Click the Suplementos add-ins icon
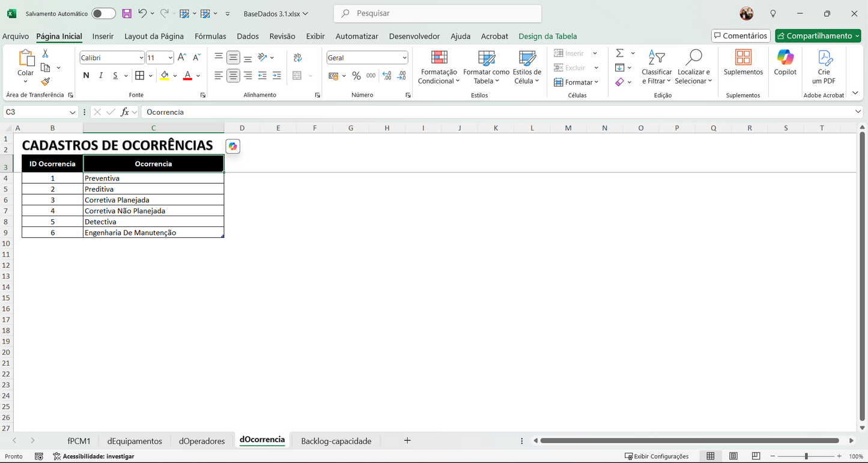This screenshot has height=463, width=868. click(743, 58)
